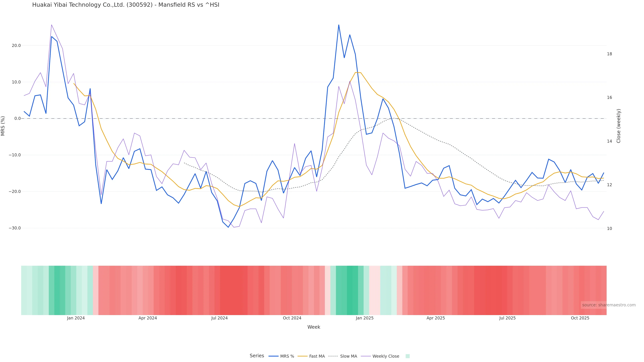644x362 pixels.
Task: Click the Apr 2024 x-axis tick label
Action: pos(148,318)
